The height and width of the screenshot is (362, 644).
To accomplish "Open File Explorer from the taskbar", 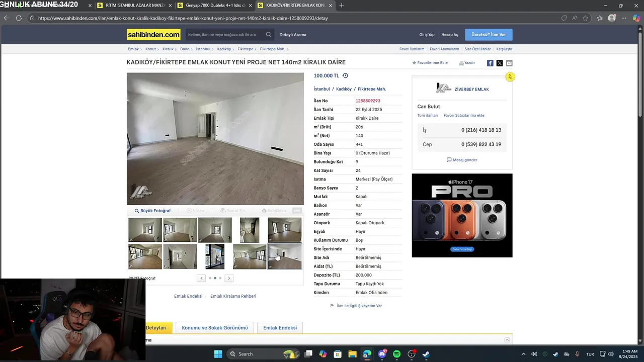I will click(352, 354).
